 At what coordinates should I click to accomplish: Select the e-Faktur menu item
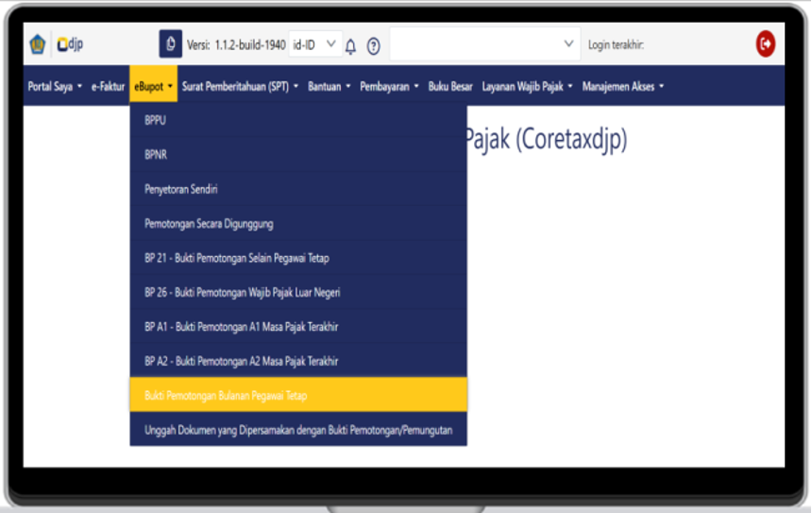click(108, 86)
